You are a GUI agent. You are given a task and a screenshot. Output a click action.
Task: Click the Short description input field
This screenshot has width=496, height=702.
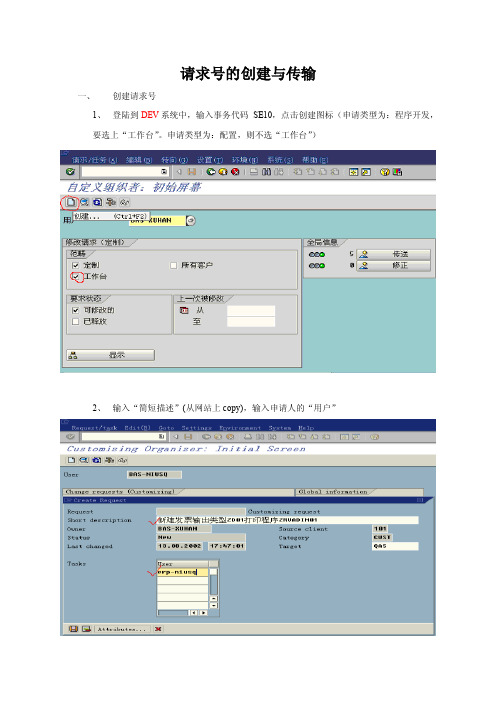pos(287,520)
